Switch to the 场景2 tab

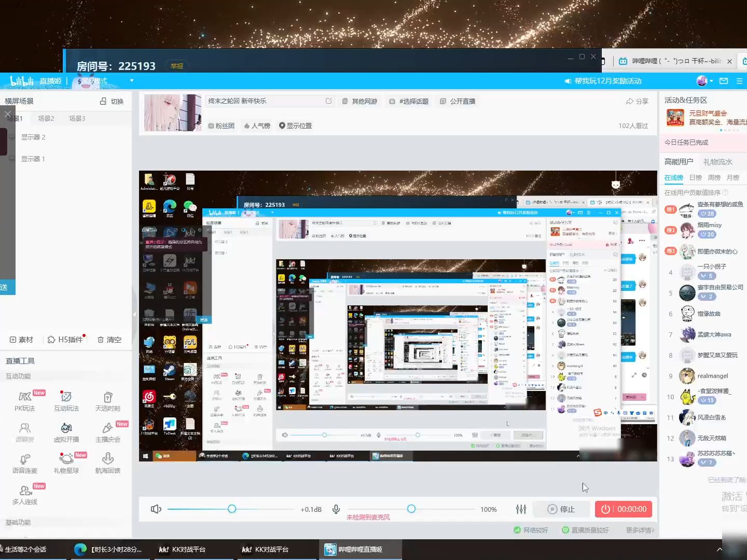coord(46,118)
